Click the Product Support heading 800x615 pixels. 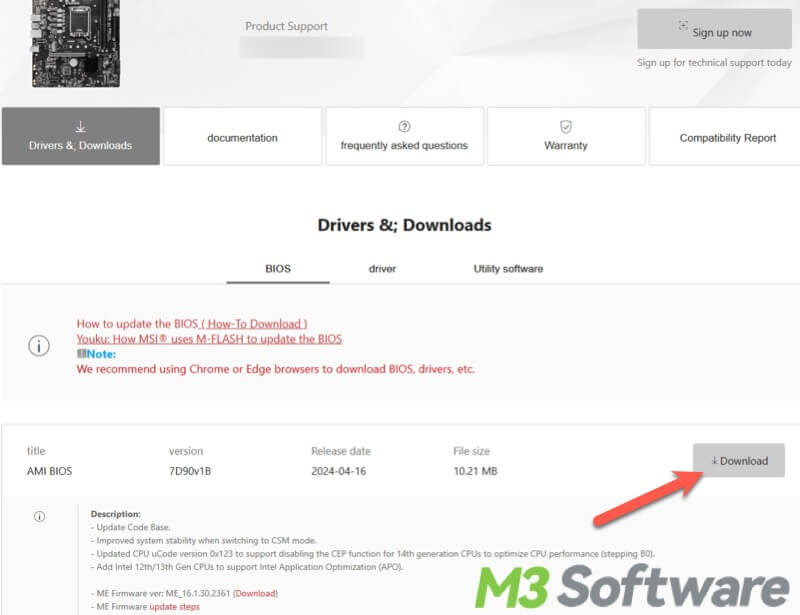(x=286, y=26)
